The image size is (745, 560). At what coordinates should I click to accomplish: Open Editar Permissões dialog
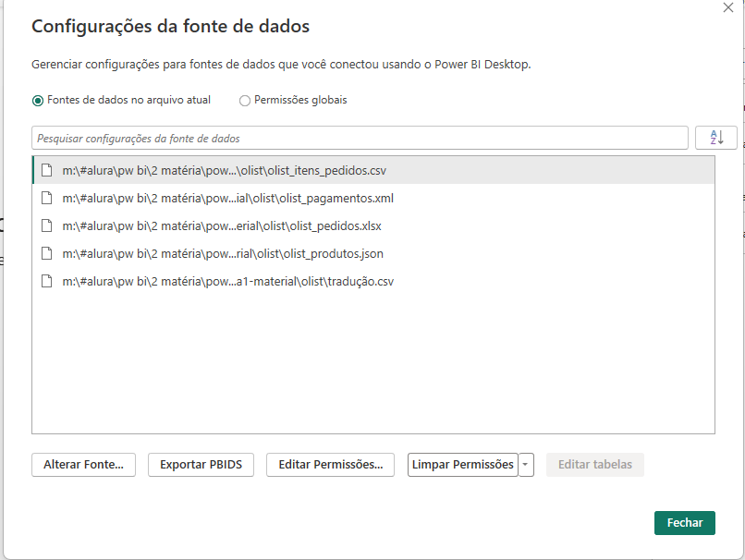[x=330, y=465]
